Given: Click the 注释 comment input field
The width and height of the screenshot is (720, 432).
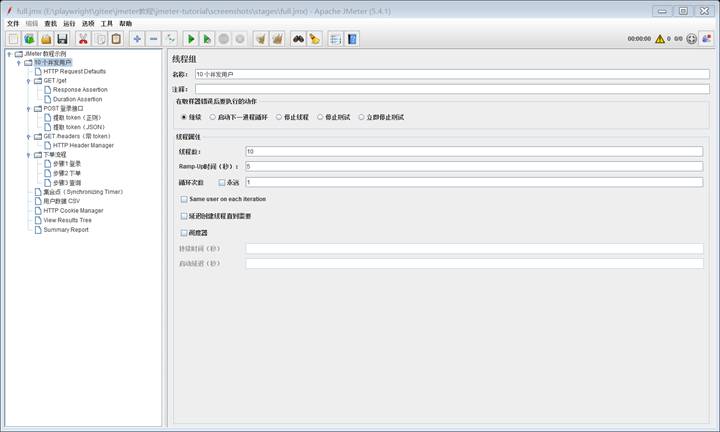Looking at the screenshot, I should point(452,89).
